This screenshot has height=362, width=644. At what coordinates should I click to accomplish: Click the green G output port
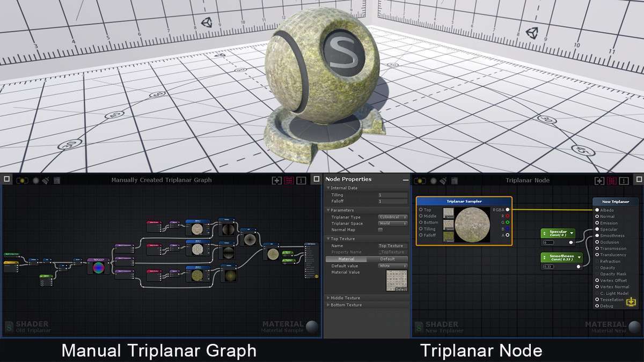(x=507, y=223)
